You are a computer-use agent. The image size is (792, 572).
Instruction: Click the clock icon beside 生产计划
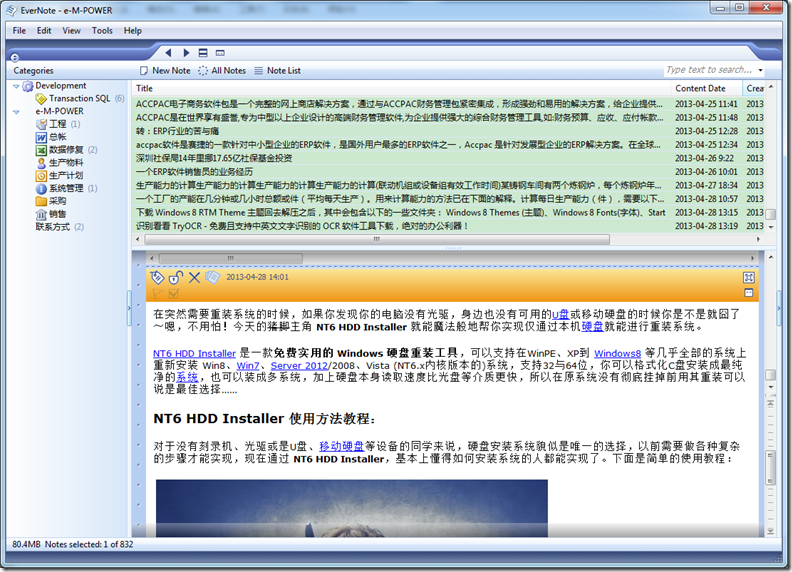pyautogui.click(x=41, y=176)
